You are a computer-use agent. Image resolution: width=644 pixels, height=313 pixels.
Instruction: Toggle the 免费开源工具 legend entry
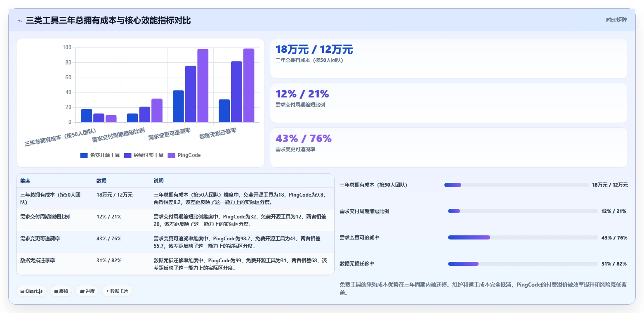(100, 155)
